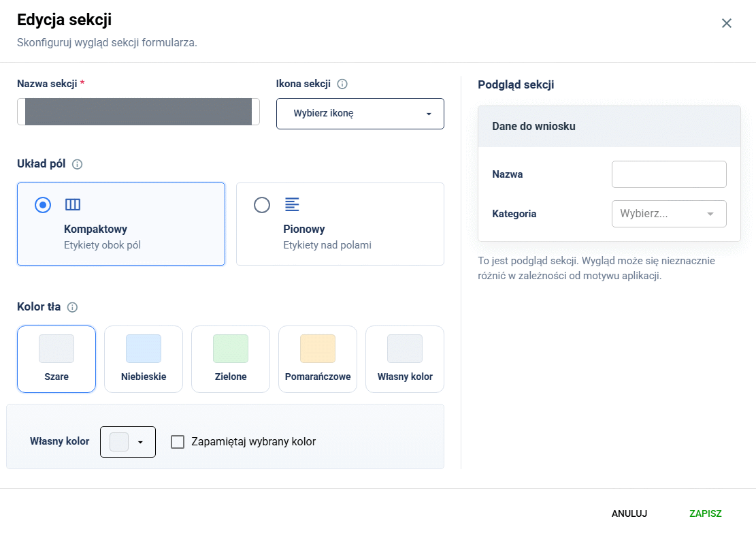Click info icon next to Układ pól
This screenshot has height=540, width=756.
77,164
